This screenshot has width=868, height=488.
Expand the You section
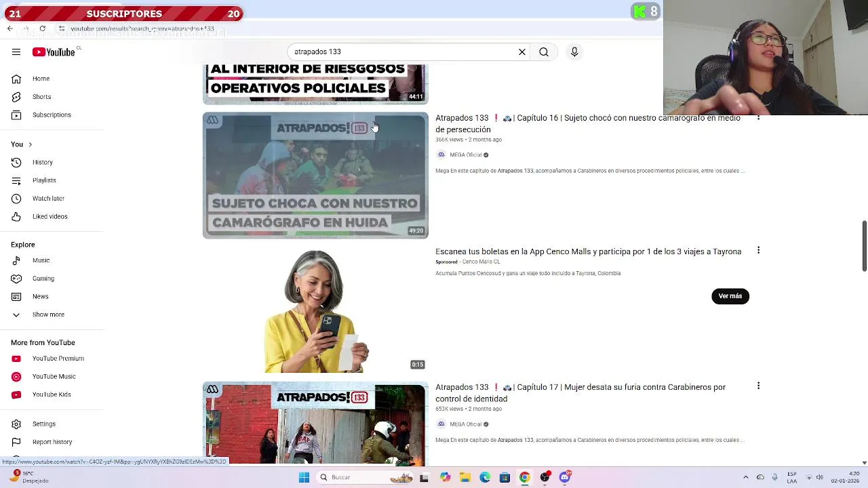(22, 144)
